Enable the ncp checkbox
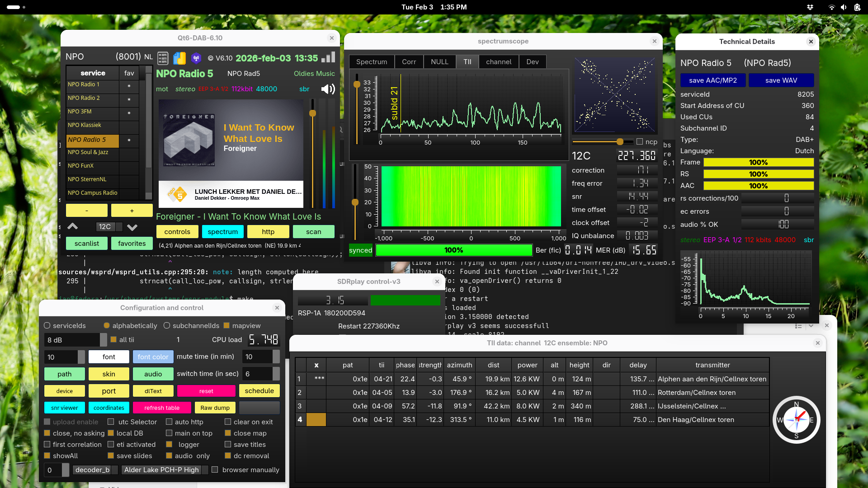The height and width of the screenshot is (488, 868). (x=640, y=142)
